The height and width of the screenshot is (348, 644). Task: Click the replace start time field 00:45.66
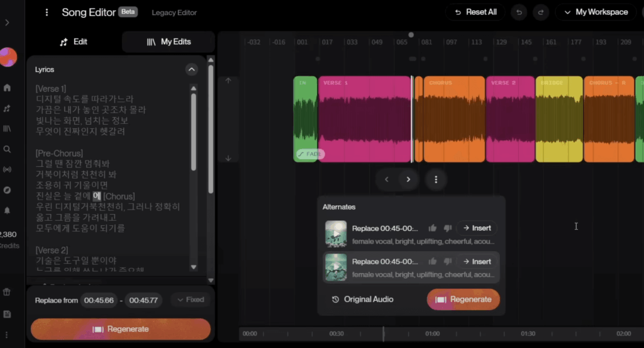(x=99, y=300)
